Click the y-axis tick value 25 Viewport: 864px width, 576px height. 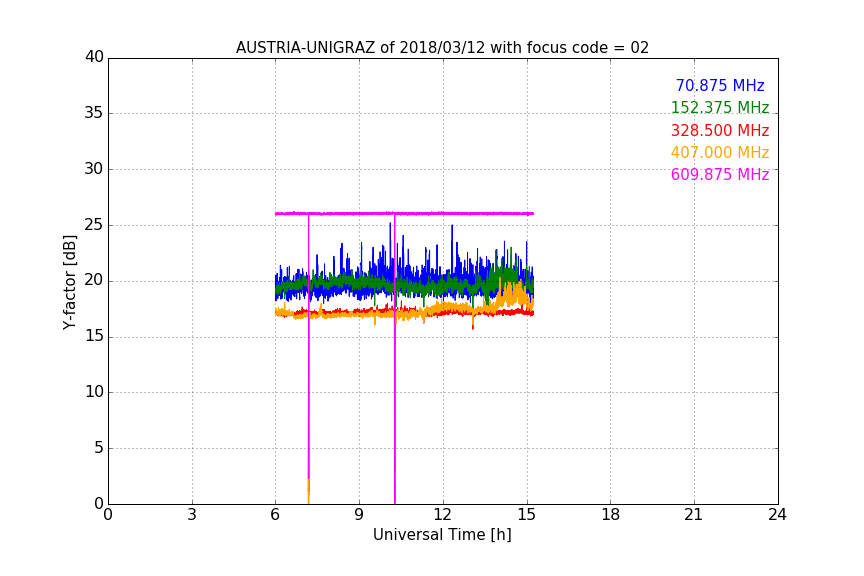(94, 225)
